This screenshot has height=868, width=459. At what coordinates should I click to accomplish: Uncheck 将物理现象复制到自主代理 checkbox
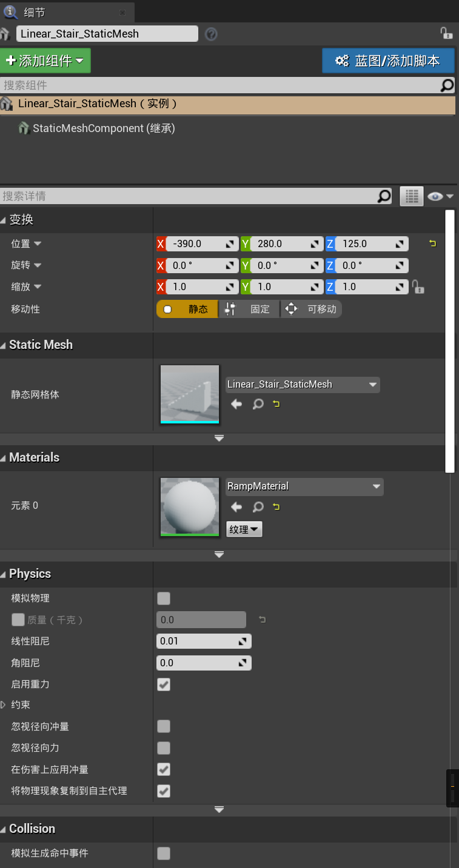tap(164, 791)
